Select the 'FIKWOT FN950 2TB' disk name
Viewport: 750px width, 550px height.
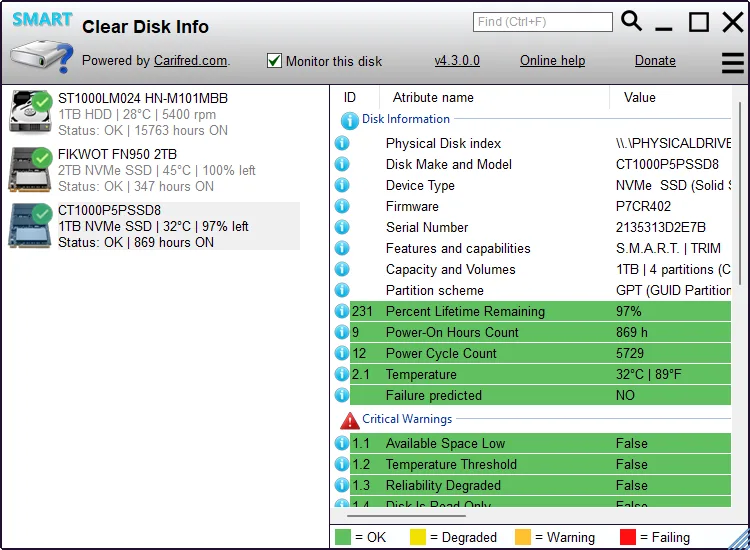pyautogui.click(x=117, y=154)
